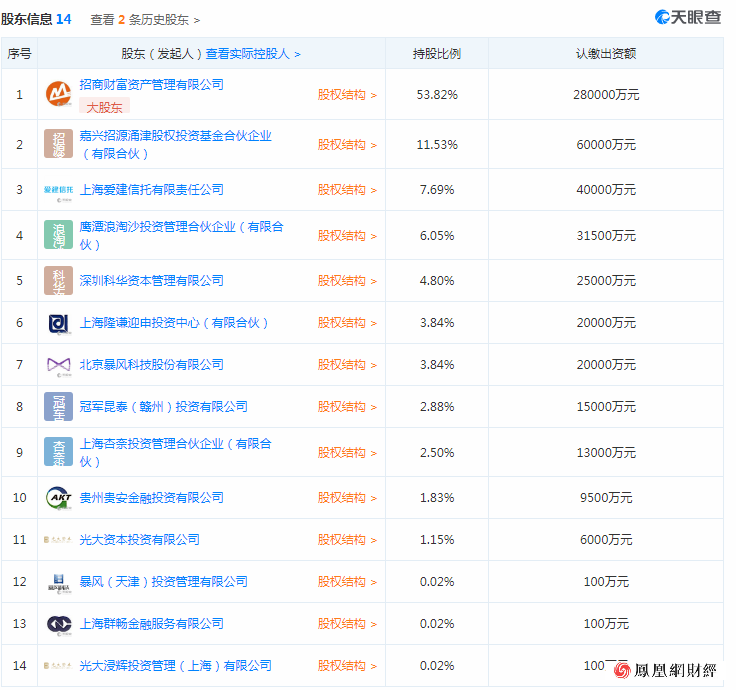This screenshot has height=690, width=736.
Task: Click the 7.69% shareholding cell
Action: pyautogui.click(x=437, y=190)
